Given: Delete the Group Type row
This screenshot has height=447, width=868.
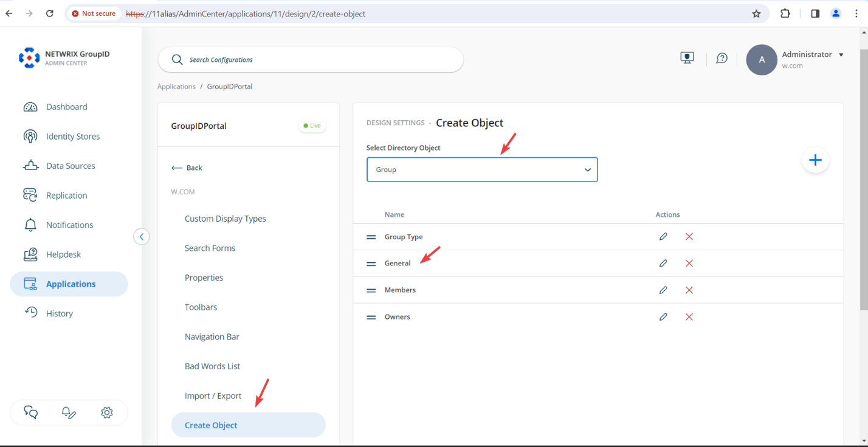Looking at the screenshot, I should pyautogui.click(x=689, y=236).
